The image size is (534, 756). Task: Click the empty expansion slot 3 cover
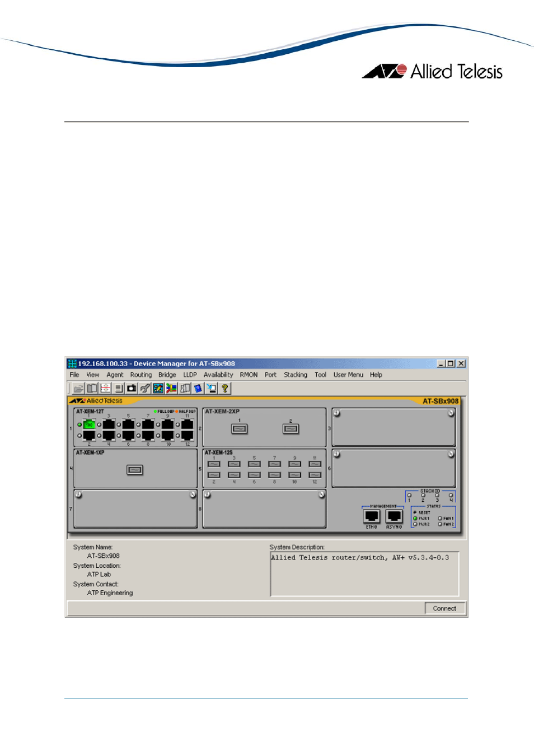pos(394,427)
